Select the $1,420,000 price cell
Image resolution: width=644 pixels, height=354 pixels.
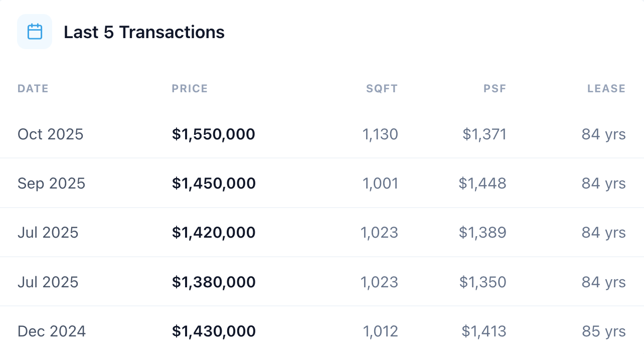click(214, 233)
